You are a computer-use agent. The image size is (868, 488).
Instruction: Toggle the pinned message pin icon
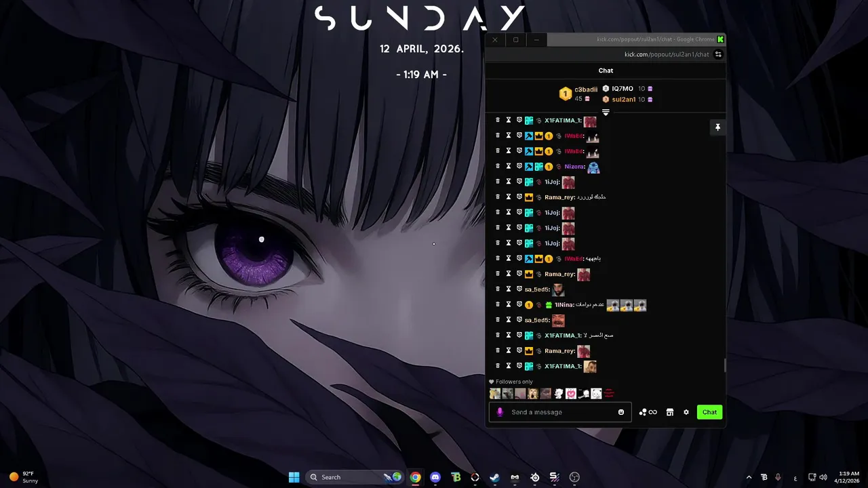(717, 127)
